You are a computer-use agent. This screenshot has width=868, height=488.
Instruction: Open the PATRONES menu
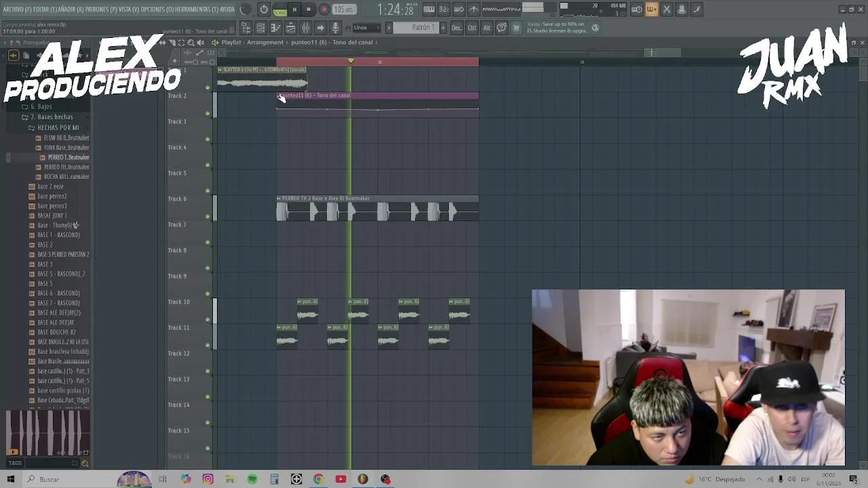[x=100, y=9]
